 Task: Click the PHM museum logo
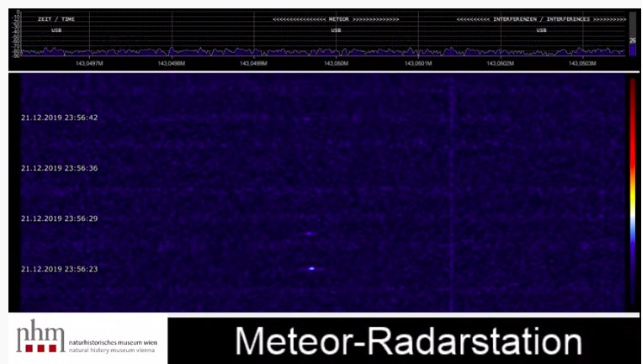(40, 337)
